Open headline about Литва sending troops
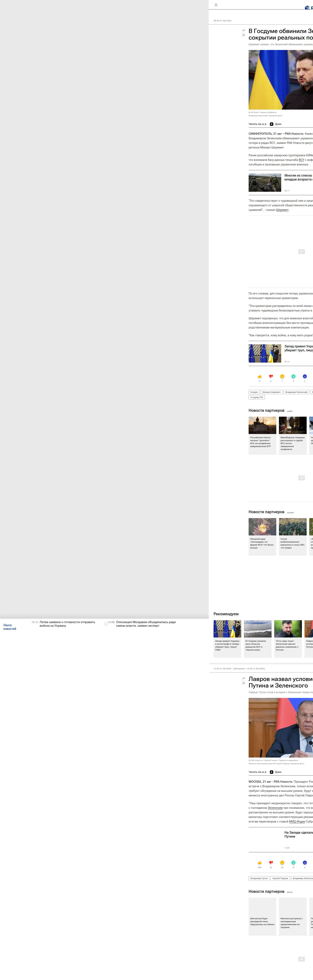The height and width of the screenshot is (980, 313). (67, 624)
